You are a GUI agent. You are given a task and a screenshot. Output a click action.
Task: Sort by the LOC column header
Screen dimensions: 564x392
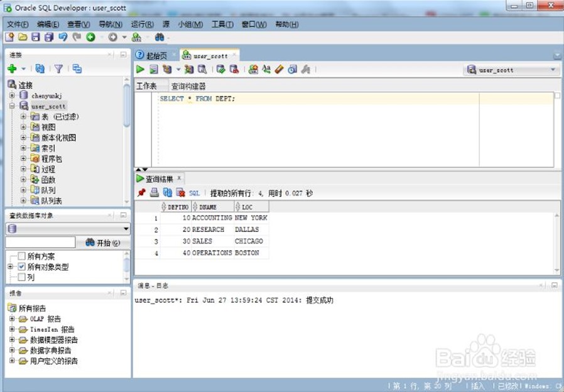point(251,207)
